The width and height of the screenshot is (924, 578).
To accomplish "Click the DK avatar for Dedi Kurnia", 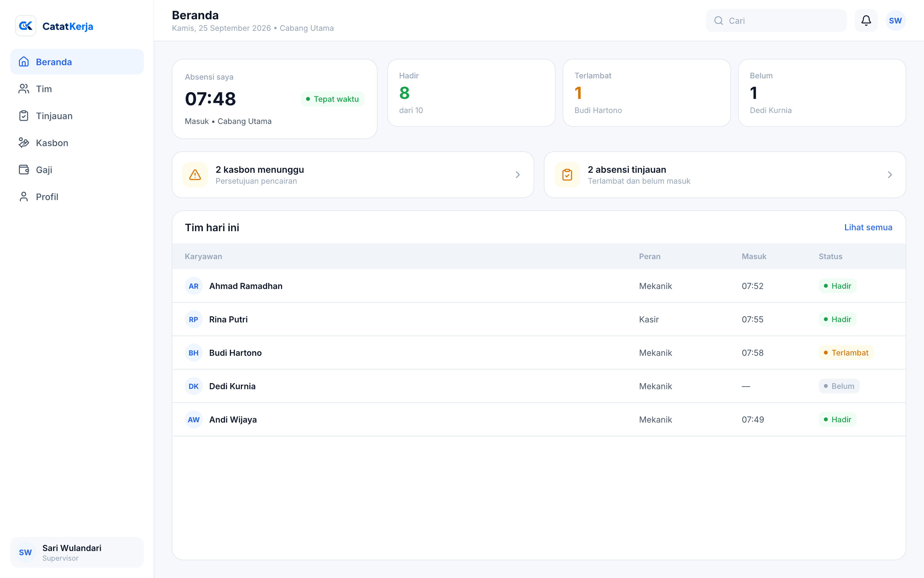I will click(193, 386).
